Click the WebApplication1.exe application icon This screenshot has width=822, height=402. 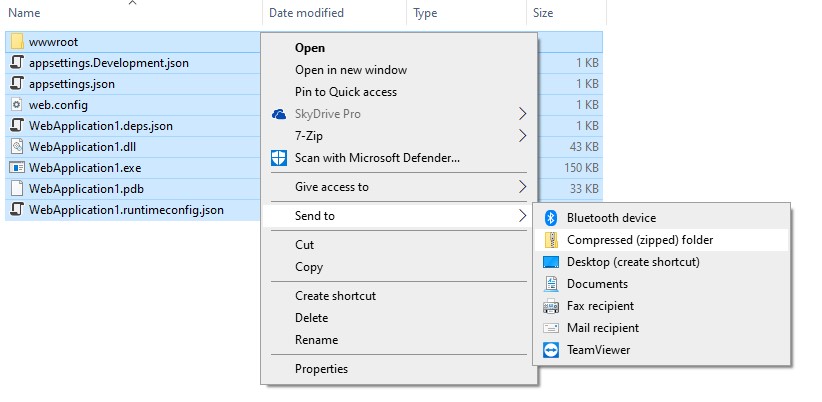pos(17,168)
